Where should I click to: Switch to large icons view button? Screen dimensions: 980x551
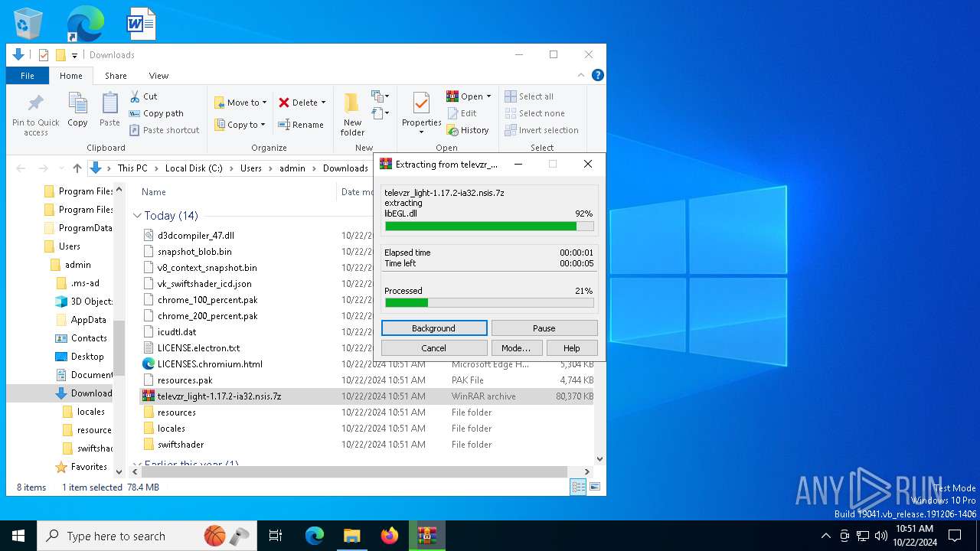pyautogui.click(x=595, y=487)
